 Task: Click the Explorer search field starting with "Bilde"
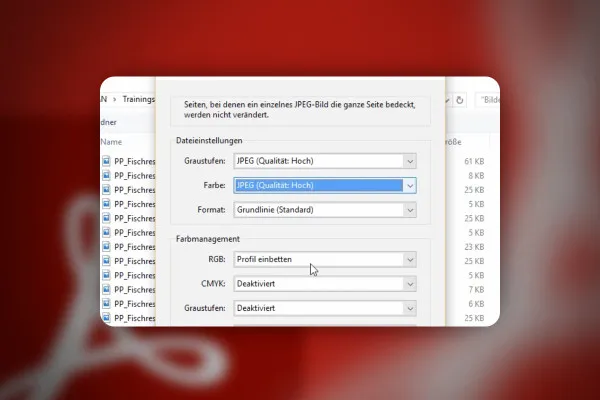point(488,100)
